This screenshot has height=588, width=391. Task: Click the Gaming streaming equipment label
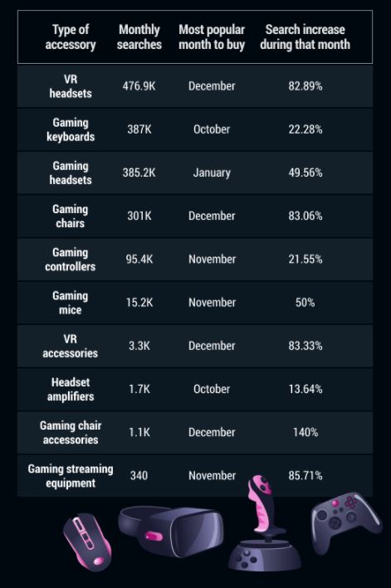click(71, 476)
